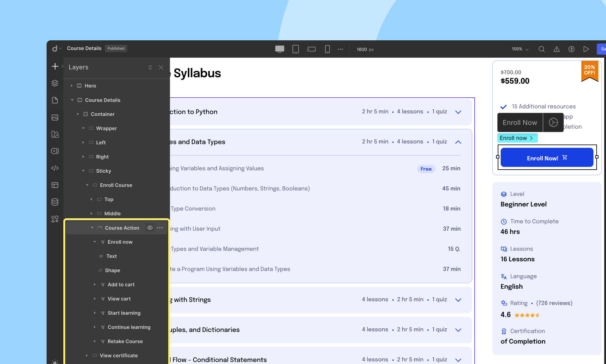The height and width of the screenshot is (364, 606).
Task: Collapse the Sticky layer
Action: (x=83, y=171)
